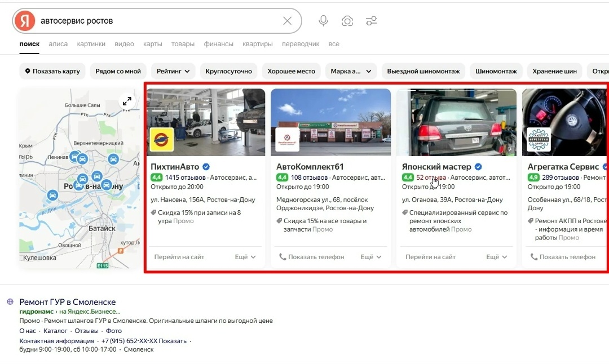Click Перейти на сайт for Японский мастер

[x=430, y=257]
